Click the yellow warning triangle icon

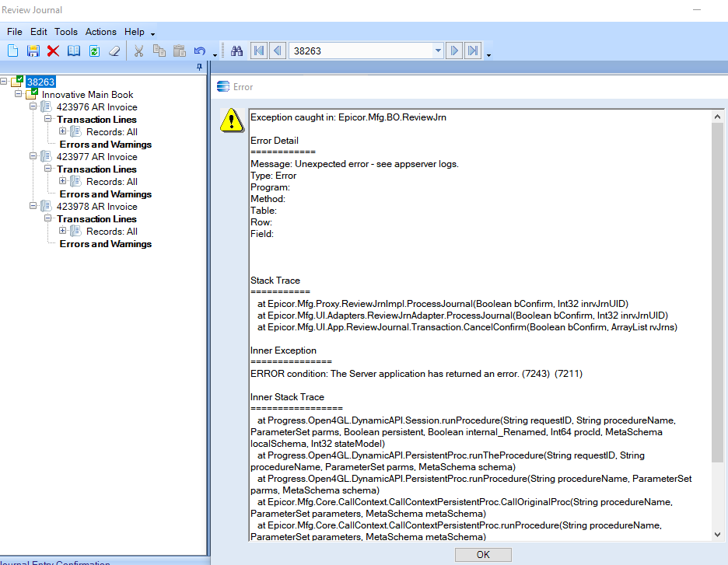point(232,120)
